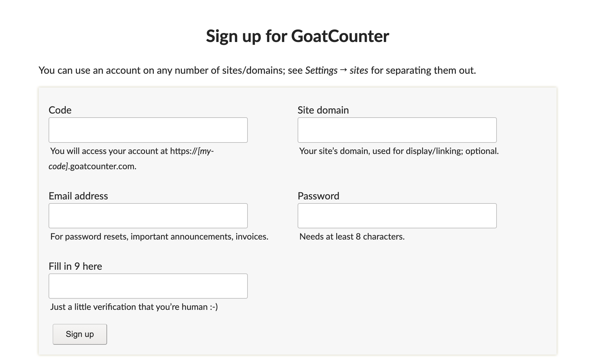Click the 'Fill in 9 here' field
Viewport: 589px width, 364px height.
(x=148, y=286)
